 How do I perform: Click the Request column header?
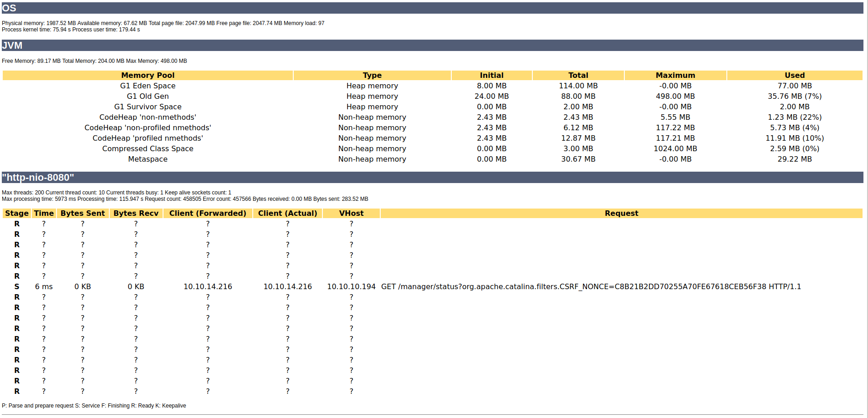click(621, 214)
